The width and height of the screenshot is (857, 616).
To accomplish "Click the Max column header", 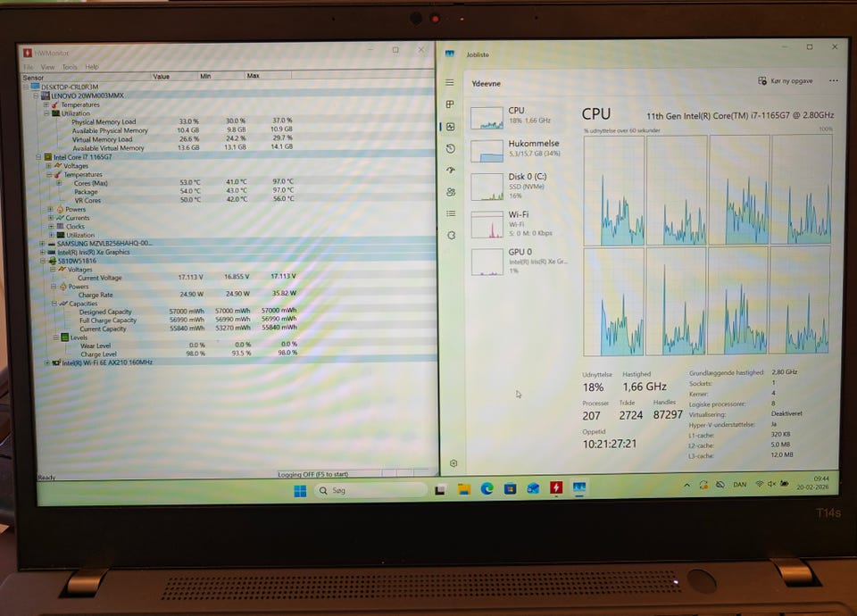I will [267, 75].
